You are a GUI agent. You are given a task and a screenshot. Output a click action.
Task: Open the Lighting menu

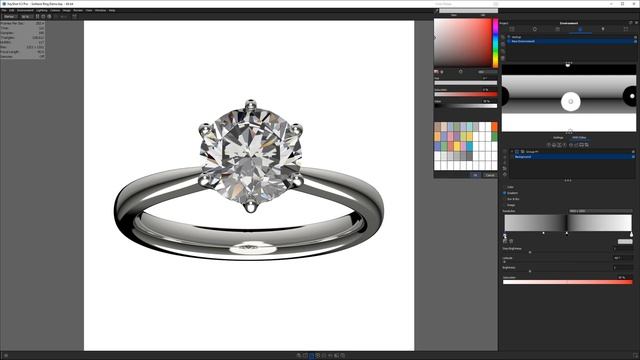42,10
